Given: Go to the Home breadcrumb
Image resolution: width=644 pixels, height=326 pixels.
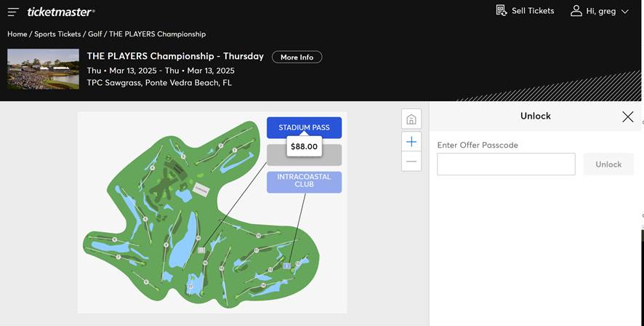Looking at the screenshot, I should [x=17, y=34].
